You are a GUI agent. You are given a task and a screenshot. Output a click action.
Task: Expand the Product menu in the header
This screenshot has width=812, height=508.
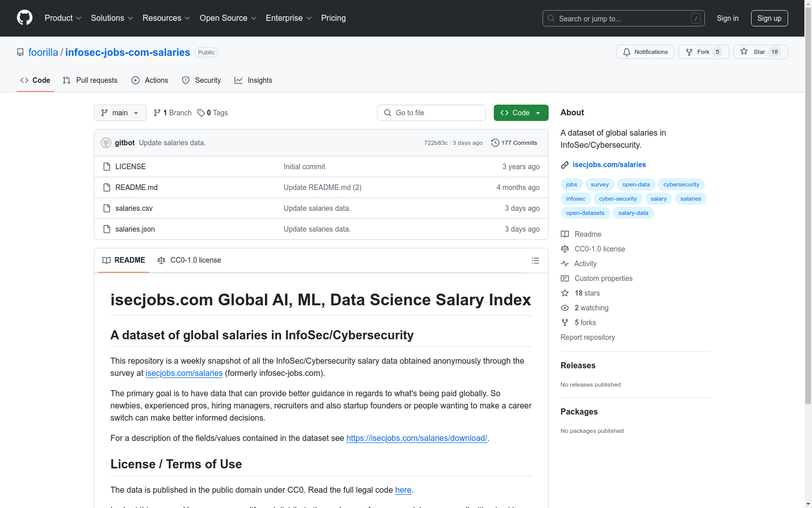click(x=63, y=18)
